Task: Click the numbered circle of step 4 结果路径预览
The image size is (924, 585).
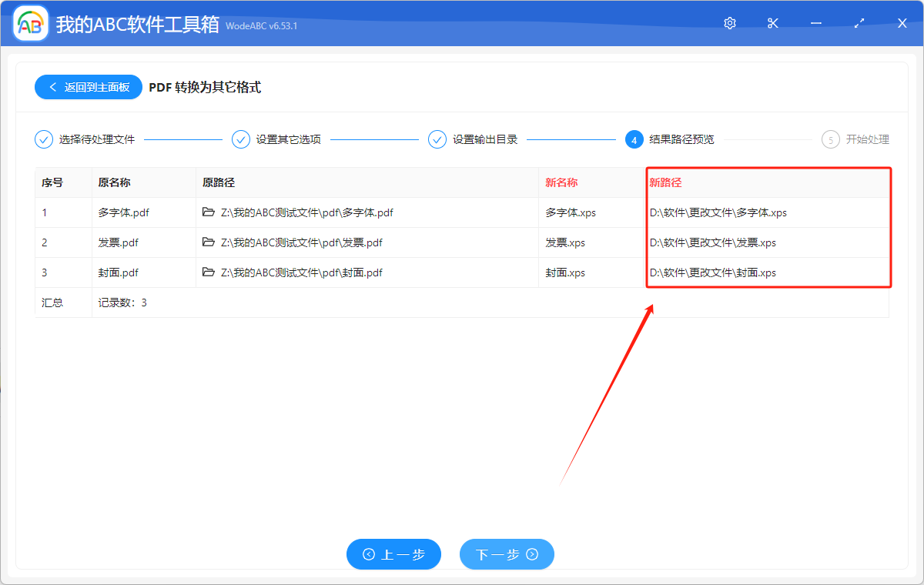Action: click(634, 139)
